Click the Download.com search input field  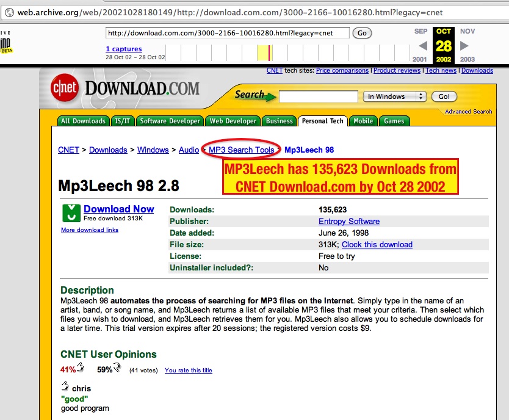coord(319,96)
